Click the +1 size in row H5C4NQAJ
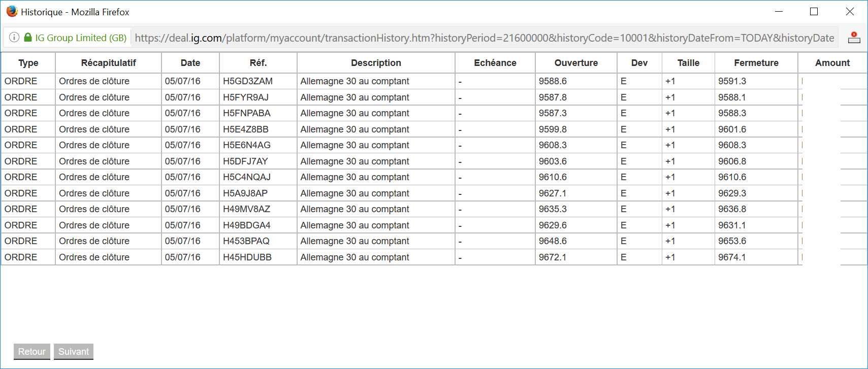Image resolution: width=868 pixels, height=369 pixels. (x=670, y=177)
